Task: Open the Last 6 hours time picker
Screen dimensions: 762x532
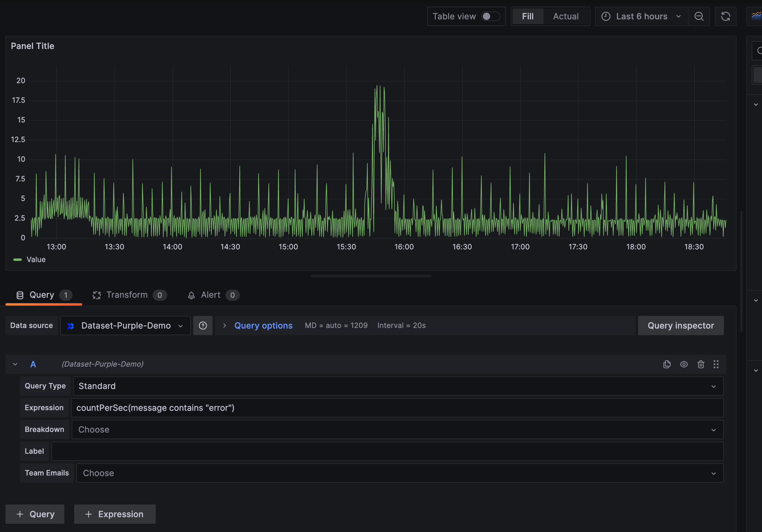Action: tap(641, 16)
